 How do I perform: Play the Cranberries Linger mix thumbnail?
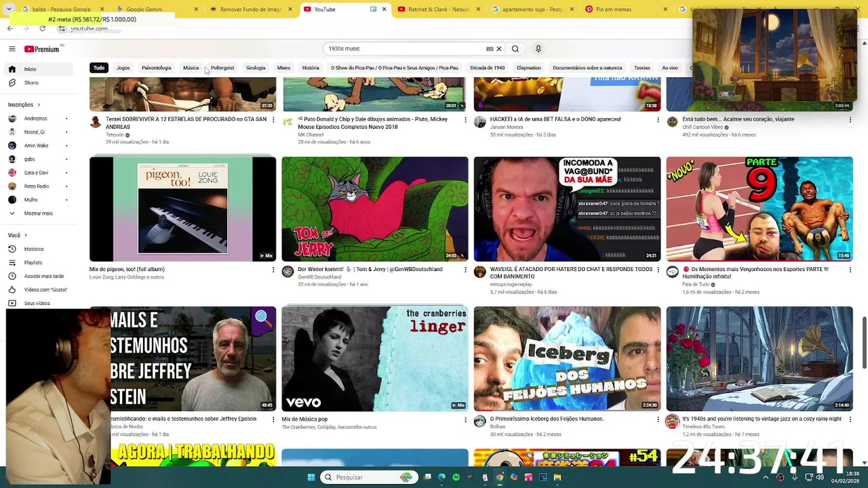(x=375, y=359)
